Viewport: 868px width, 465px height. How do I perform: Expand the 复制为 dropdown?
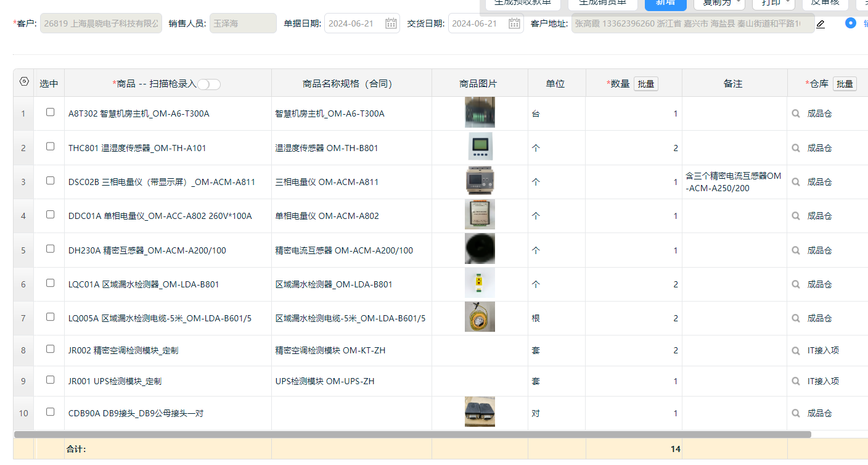[719, 4]
